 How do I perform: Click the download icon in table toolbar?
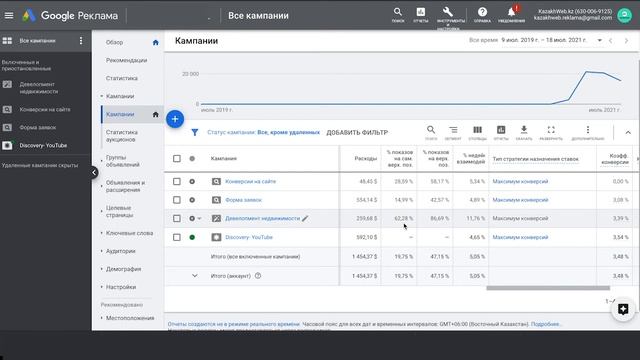(524, 130)
